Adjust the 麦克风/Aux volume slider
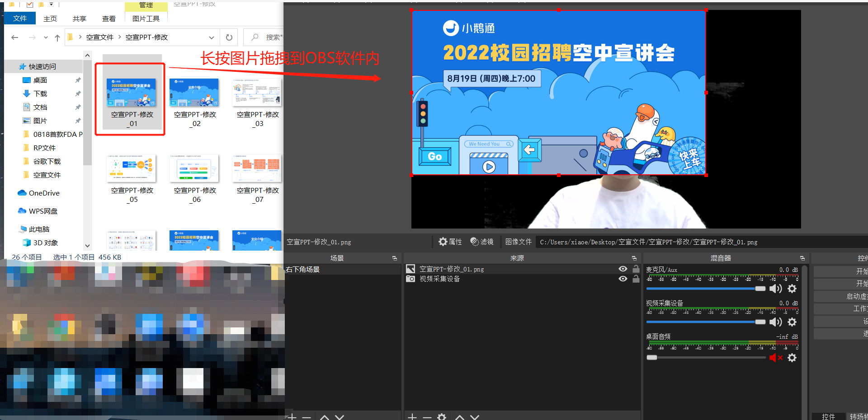 706,289
